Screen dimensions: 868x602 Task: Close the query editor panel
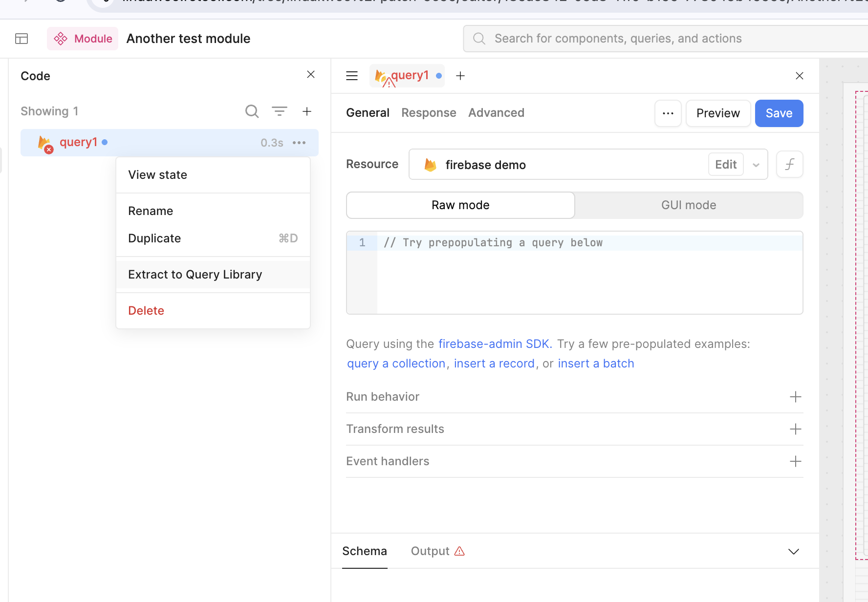[x=800, y=76]
